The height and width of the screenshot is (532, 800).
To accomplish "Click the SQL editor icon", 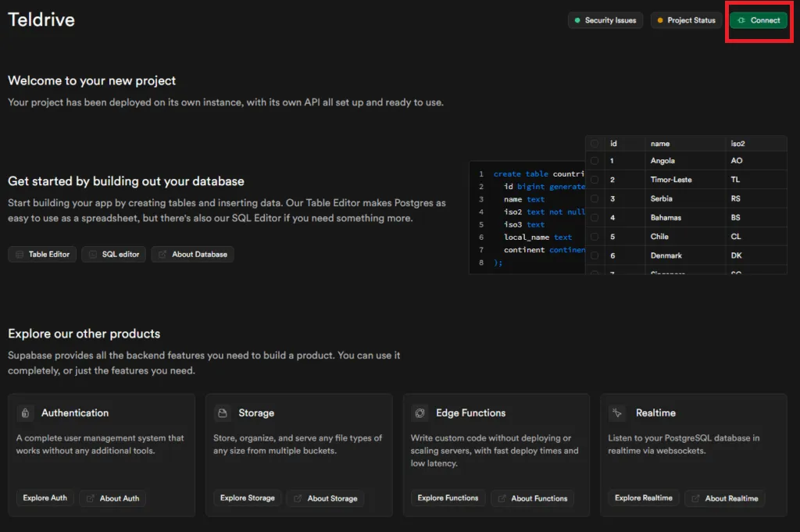I will 93,255.
